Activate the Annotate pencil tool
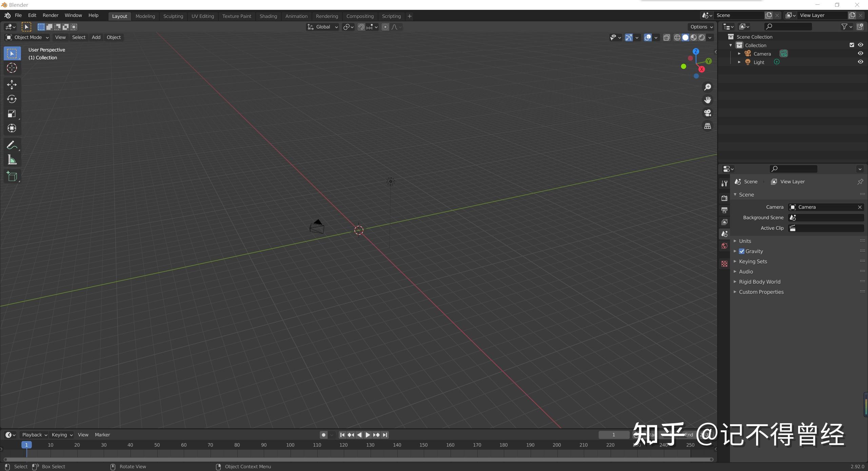Screen dimensions: 868x471 [x=12, y=145]
